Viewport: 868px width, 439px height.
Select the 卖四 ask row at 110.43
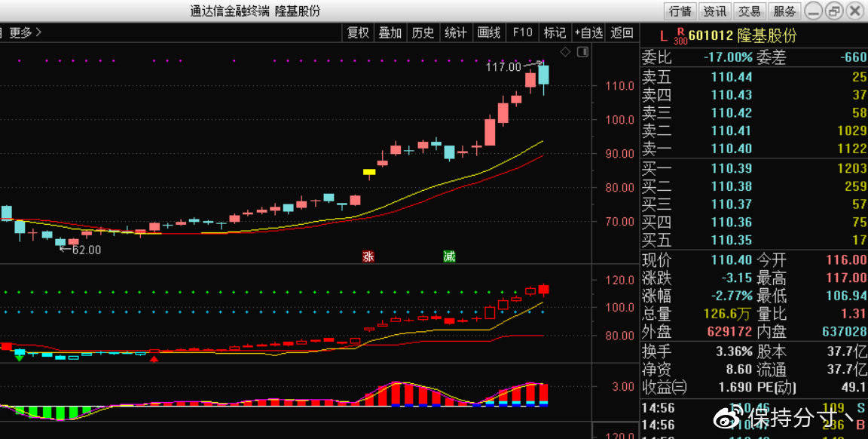[754, 95]
